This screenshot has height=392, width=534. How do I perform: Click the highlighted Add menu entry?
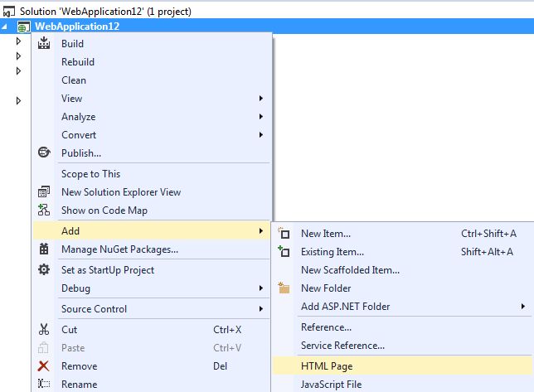153,230
